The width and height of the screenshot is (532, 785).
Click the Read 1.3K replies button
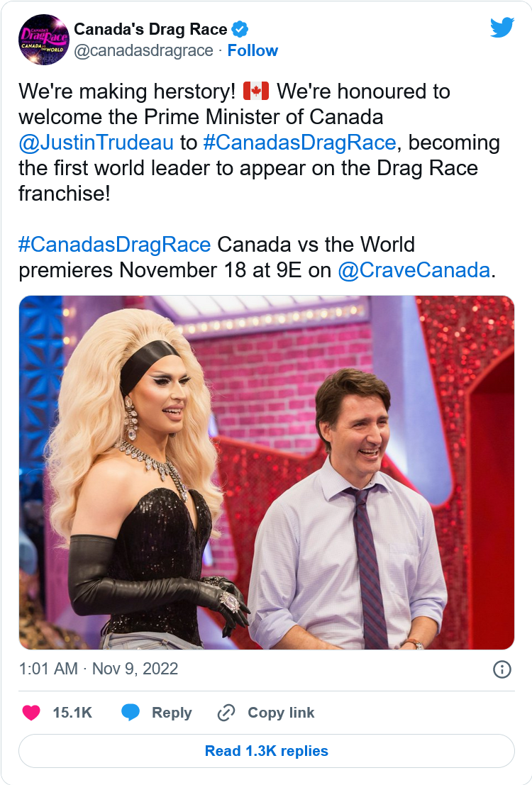pyautogui.click(x=267, y=751)
